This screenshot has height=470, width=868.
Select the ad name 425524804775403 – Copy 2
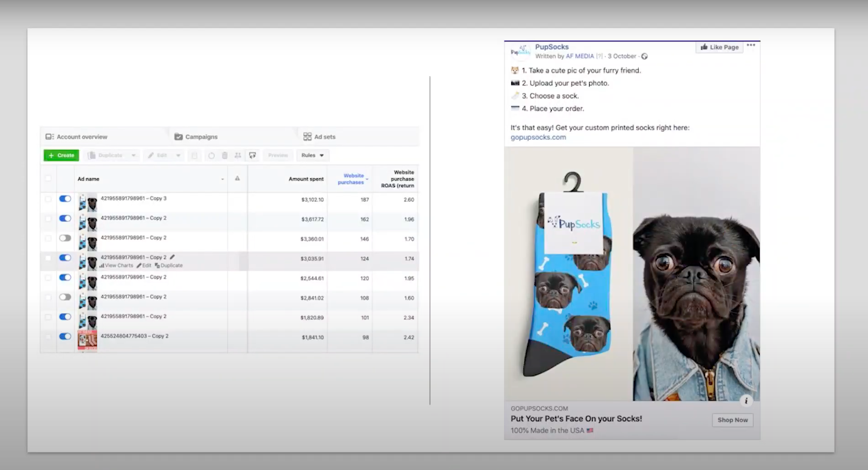135,336
